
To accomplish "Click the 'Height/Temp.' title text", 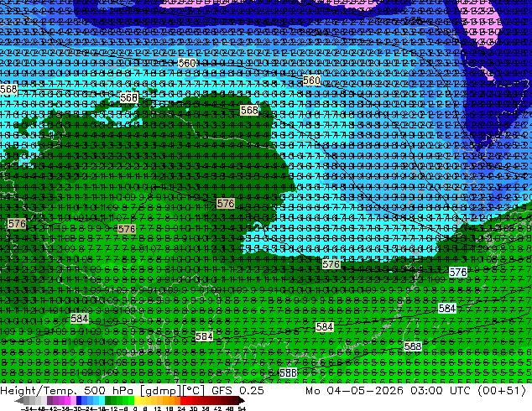I will point(37,390).
